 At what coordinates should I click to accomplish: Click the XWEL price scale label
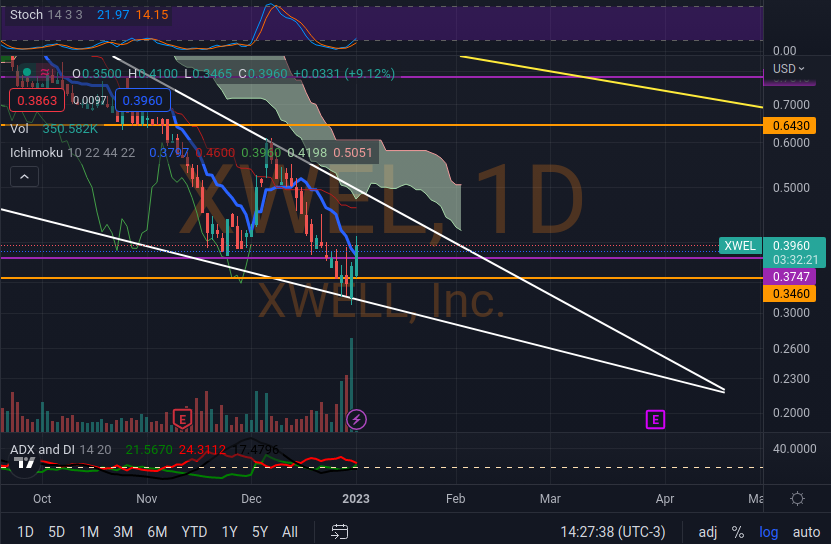[740, 245]
